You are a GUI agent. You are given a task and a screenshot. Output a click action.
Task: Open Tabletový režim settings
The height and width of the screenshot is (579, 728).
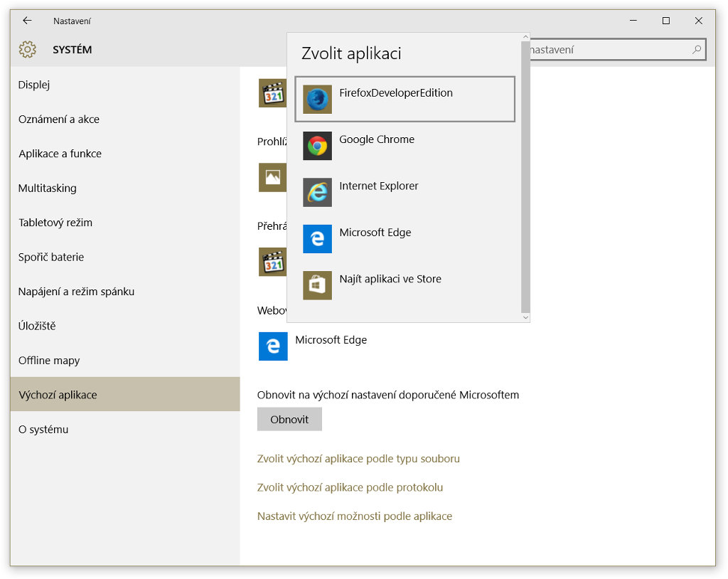125,222
